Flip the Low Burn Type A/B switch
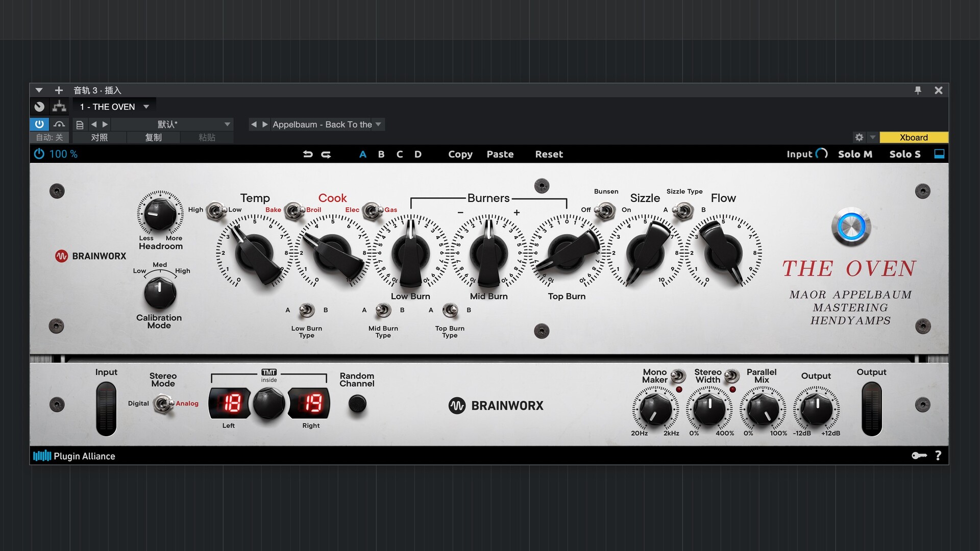This screenshot has height=551, width=980. [307, 310]
